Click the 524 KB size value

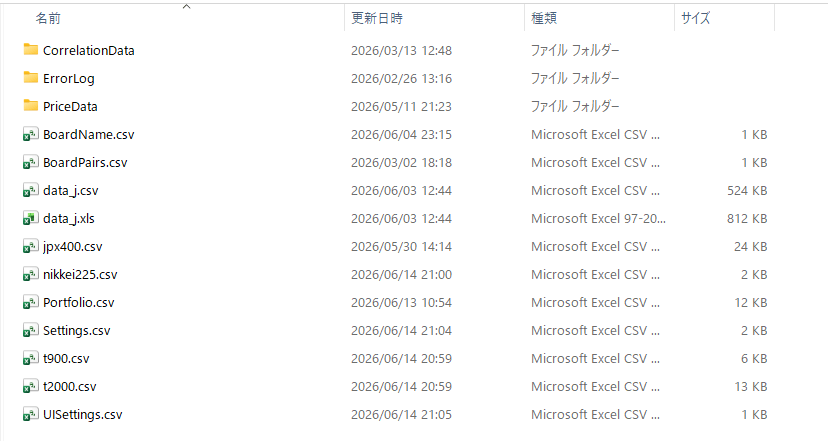(x=747, y=191)
